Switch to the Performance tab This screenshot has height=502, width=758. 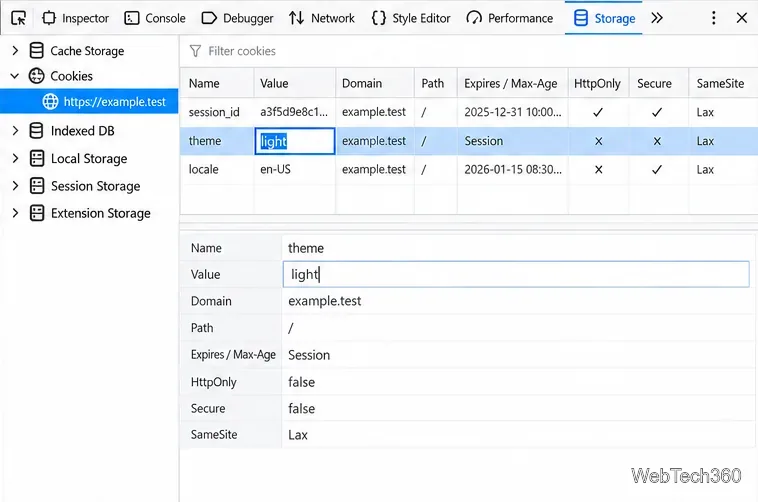tap(510, 18)
